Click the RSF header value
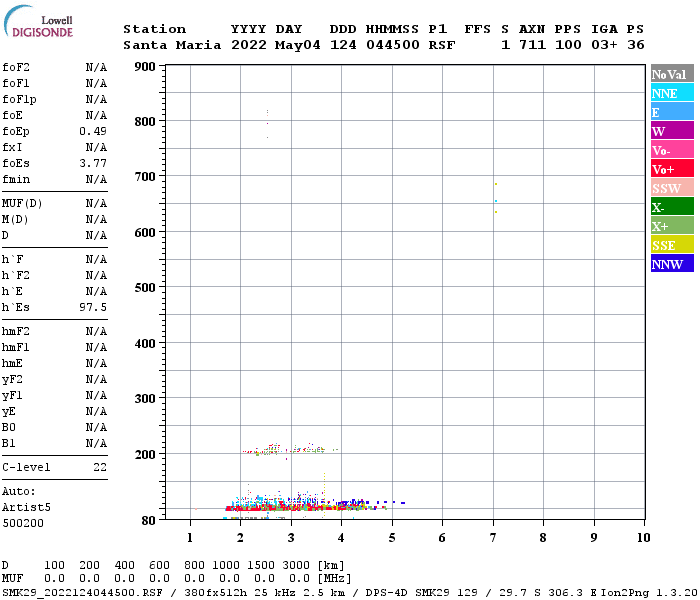 tap(442, 45)
